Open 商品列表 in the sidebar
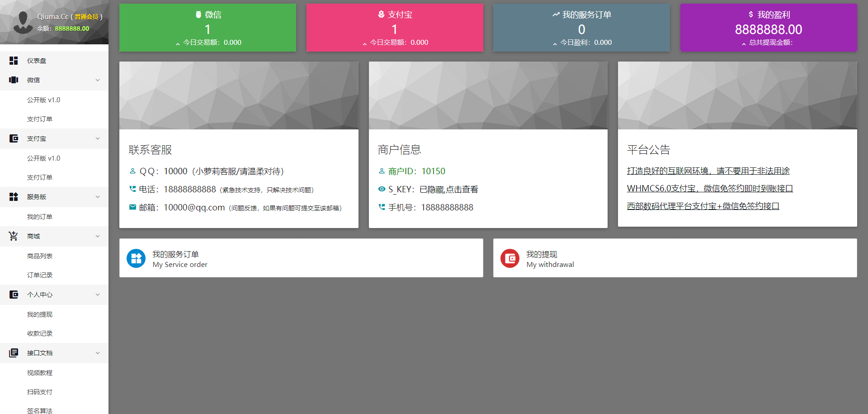 pos(40,256)
